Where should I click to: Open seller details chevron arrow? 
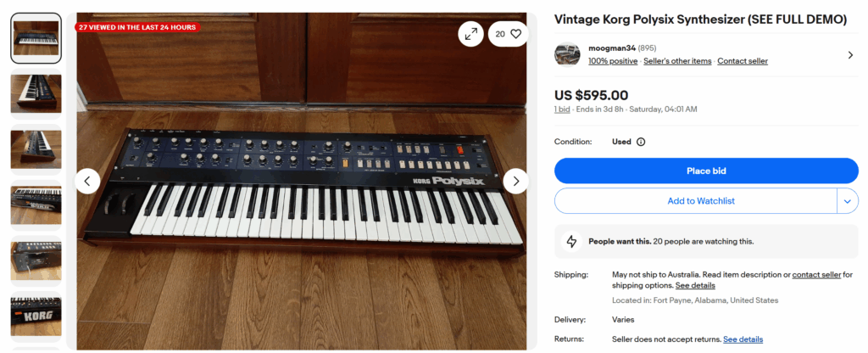pos(850,55)
